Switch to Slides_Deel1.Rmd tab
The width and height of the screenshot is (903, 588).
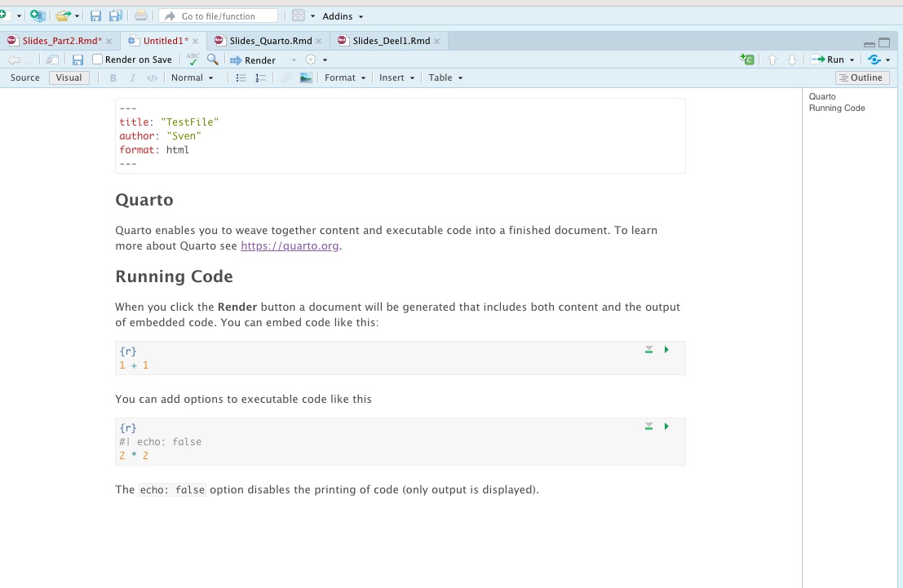[x=391, y=41]
